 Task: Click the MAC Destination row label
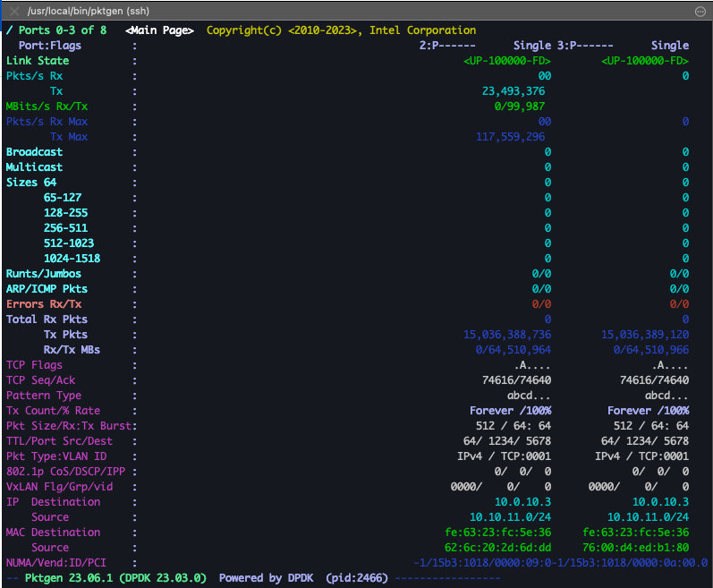[x=53, y=533]
